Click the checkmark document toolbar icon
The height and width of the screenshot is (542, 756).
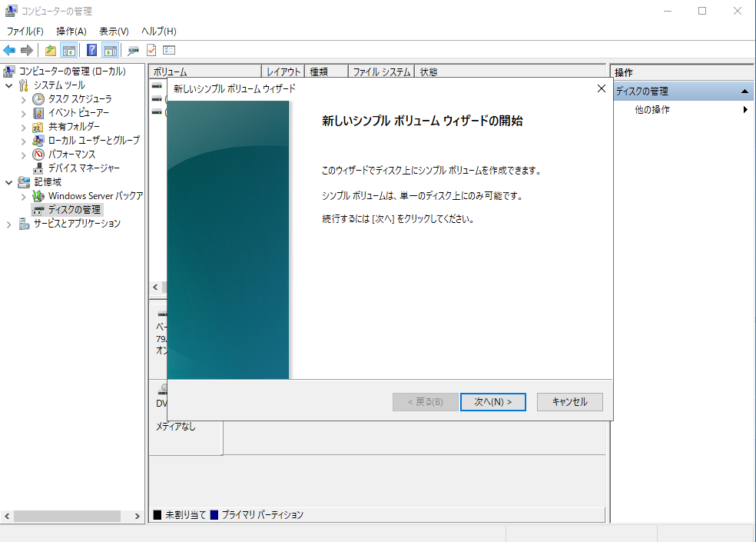151,51
